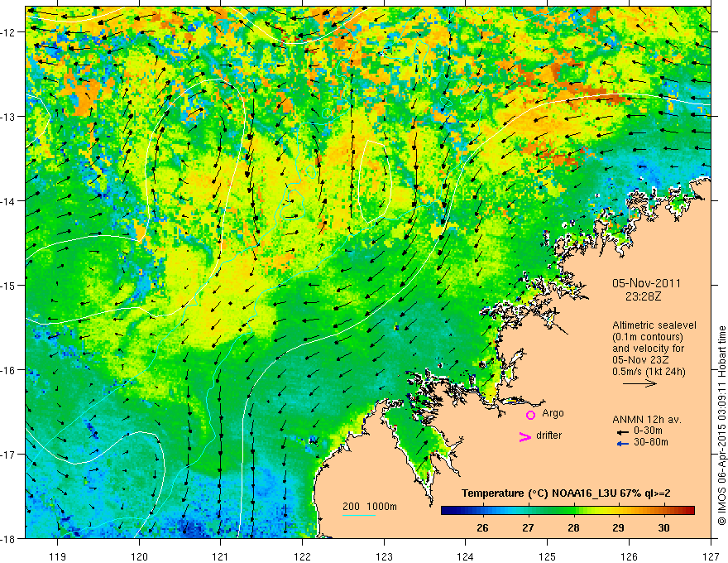Click the '121' longitude axis label
This screenshot has width=728, height=563.
(221, 556)
